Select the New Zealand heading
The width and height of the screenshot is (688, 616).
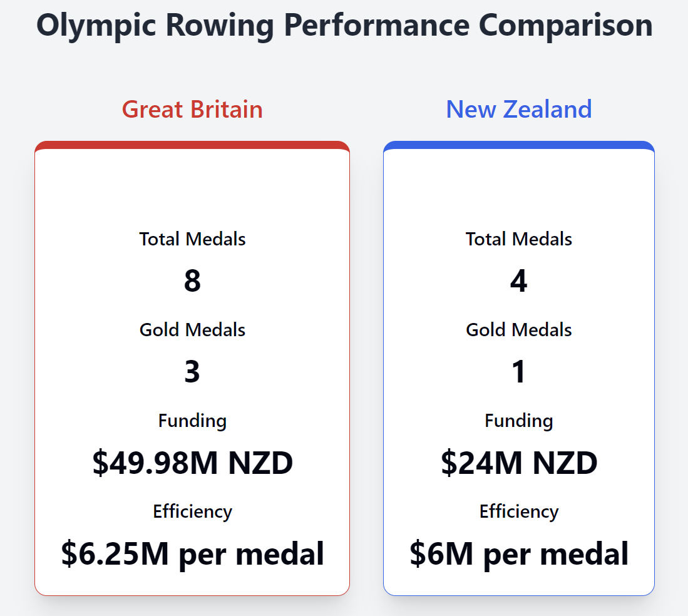(x=519, y=110)
